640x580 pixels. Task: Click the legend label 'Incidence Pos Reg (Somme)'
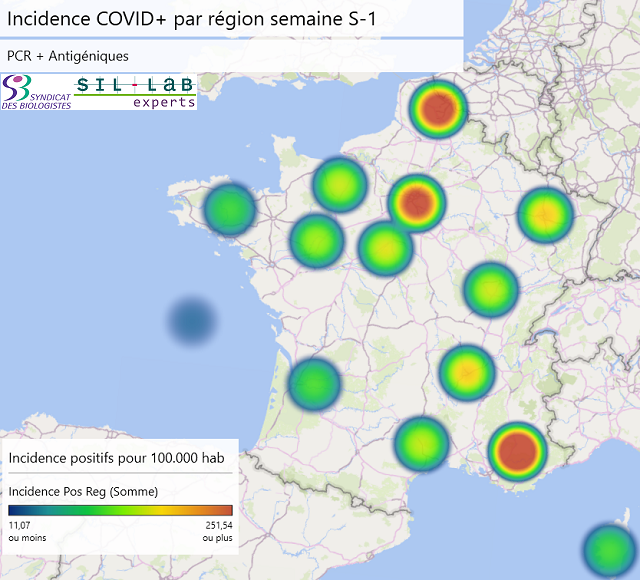click(x=83, y=491)
